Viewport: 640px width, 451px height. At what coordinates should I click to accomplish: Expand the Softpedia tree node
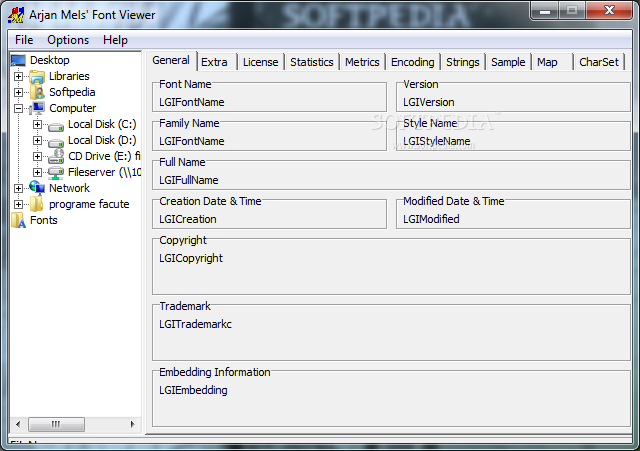18,92
